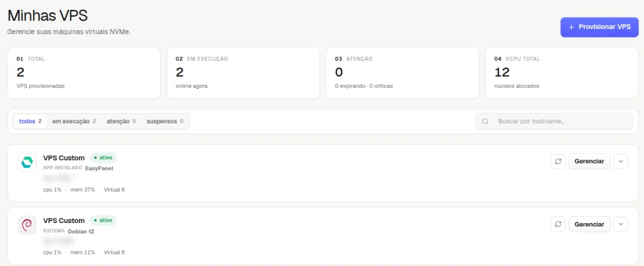The image size is (644, 266).
Task: Open Gerenciar for the EasyPanel VPS
Action: 589,161
